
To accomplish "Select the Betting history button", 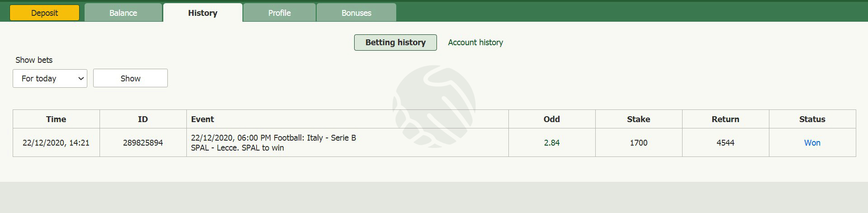I will coord(395,43).
